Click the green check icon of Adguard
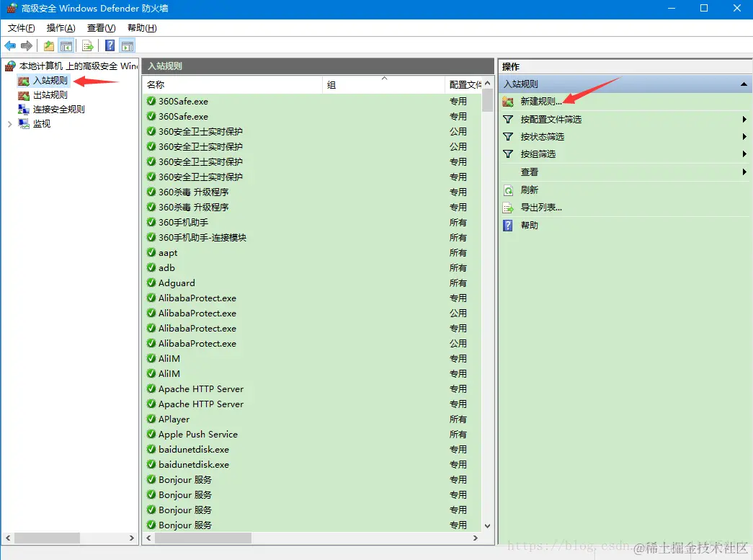This screenshot has height=560, width=753. coord(151,283)
